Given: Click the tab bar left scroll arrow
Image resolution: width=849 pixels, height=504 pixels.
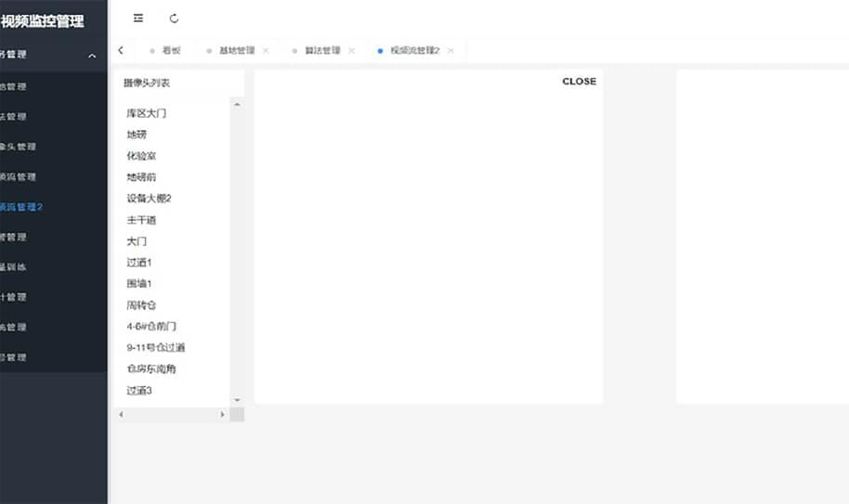Looking at the screenshot, I should [121, 51].
